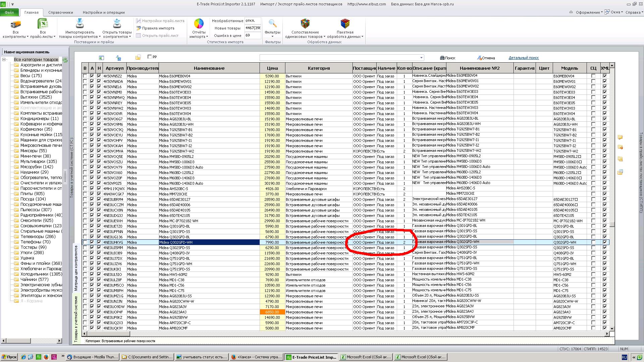Open the Все контрагенты truck icon

pyautogui.click(x=15, y=24)
